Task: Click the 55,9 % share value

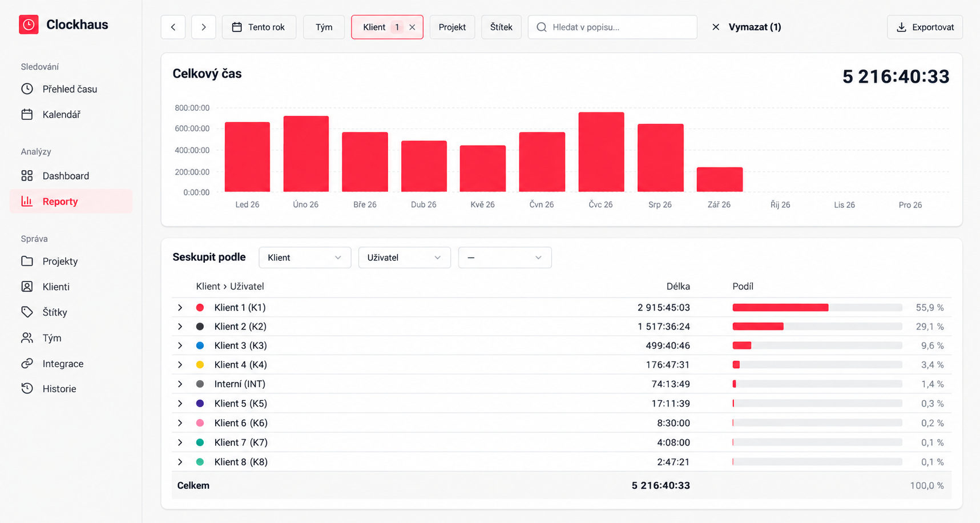Action: [930, 308]
